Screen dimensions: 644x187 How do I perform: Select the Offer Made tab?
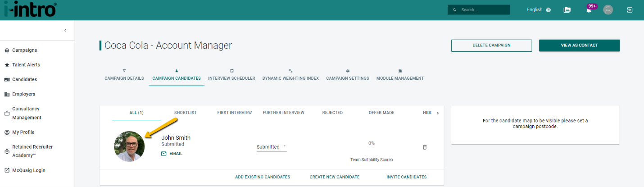click(381, 113)
